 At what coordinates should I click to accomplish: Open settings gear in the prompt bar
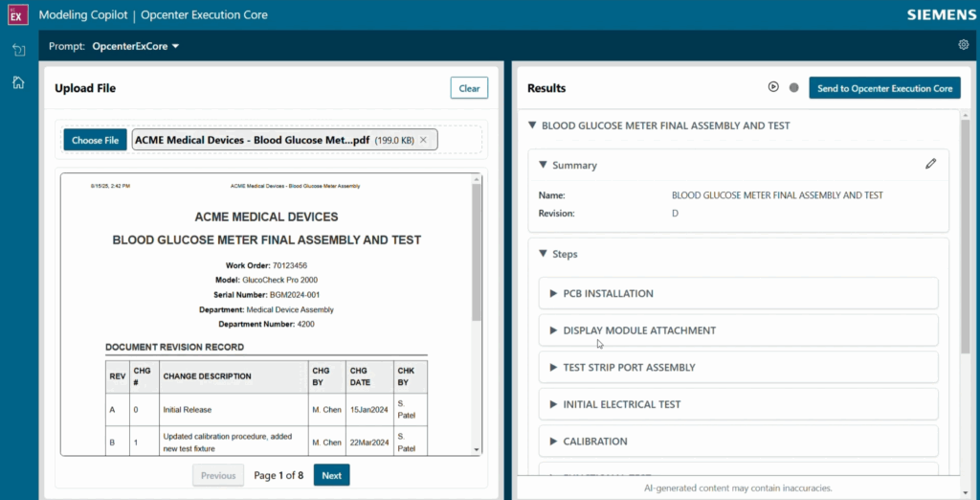(x=963, y=45)
